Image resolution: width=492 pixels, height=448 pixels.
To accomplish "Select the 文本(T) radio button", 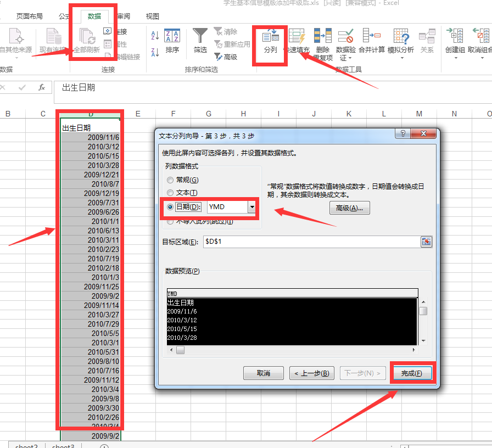I will tap(170, 193).
